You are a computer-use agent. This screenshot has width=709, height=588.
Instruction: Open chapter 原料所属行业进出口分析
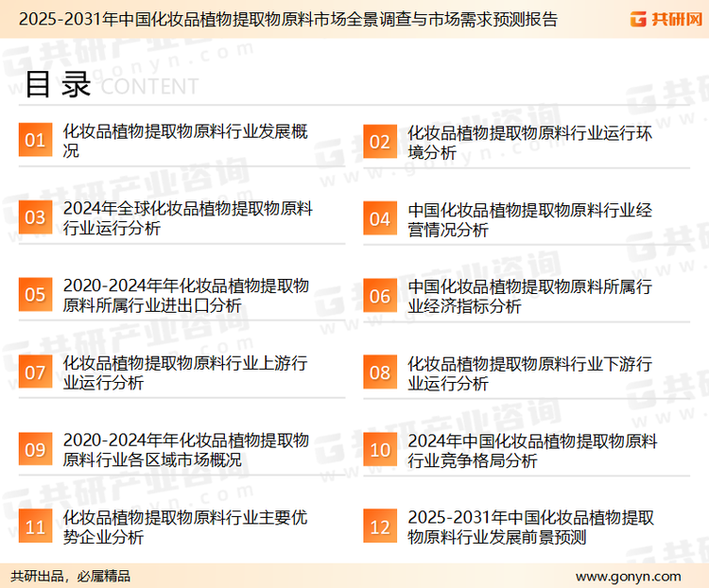(186, 295)
